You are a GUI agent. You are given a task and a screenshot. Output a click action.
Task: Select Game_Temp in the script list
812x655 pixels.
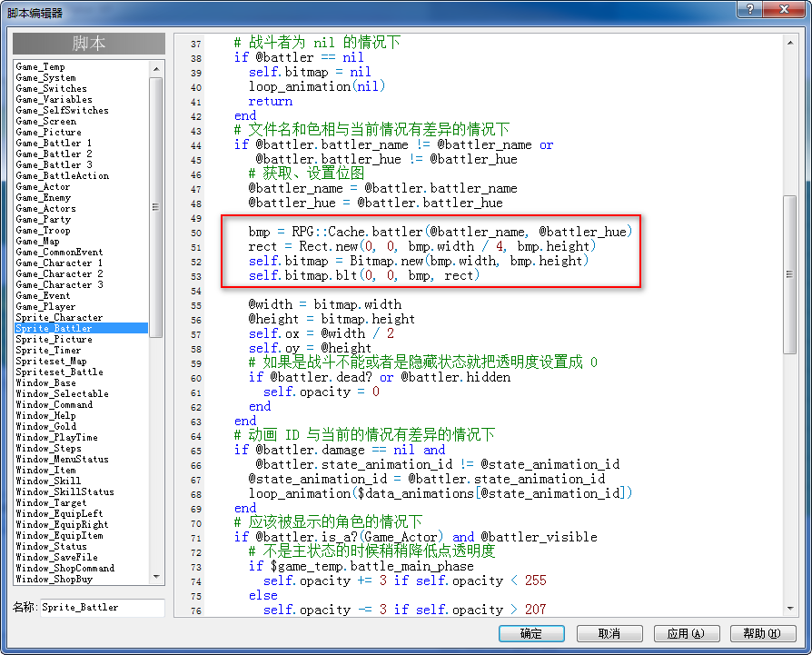point(40,67)
